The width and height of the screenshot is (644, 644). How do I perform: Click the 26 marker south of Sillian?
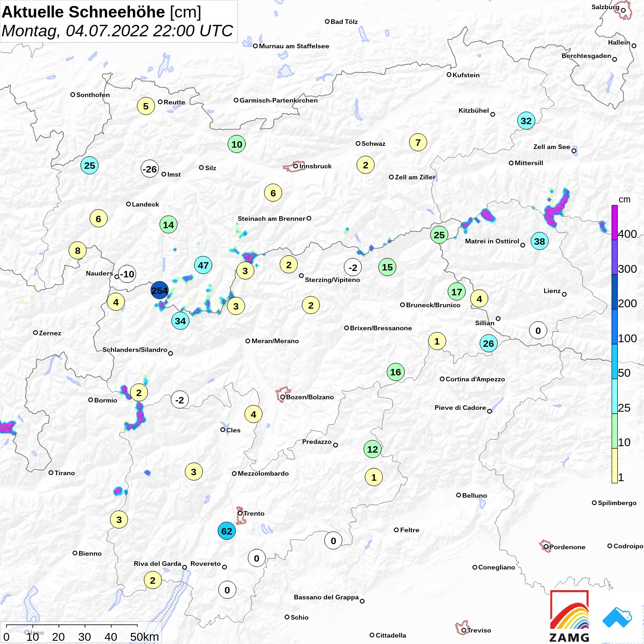coord(489,343)
